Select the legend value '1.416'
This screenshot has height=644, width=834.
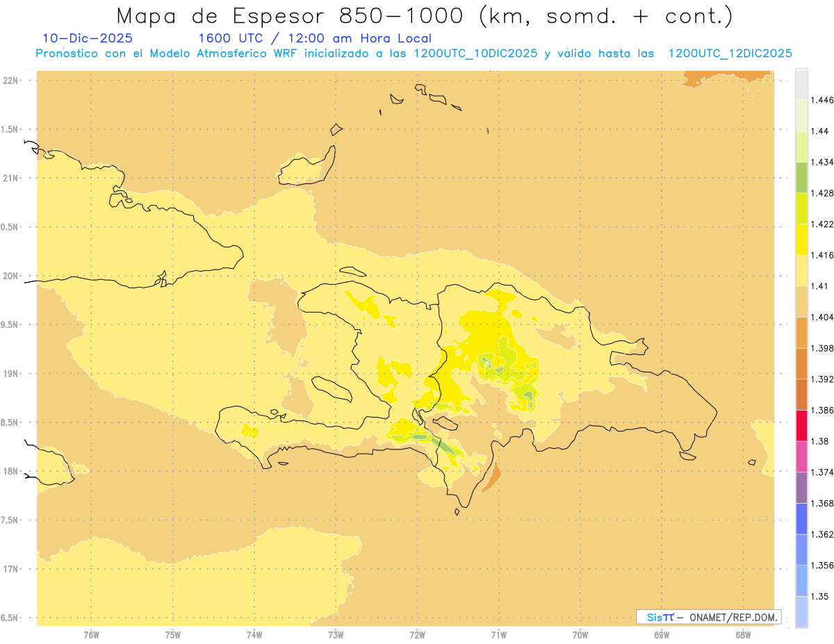[x=823, y=255]
